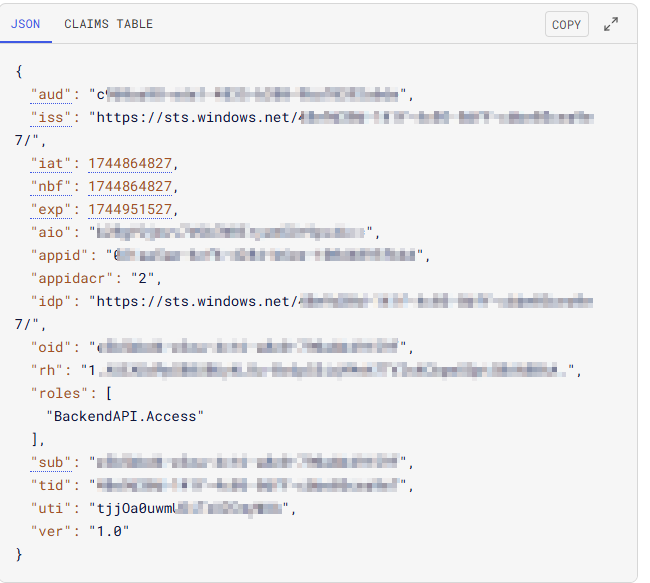Click the "ver" value "1.0"

point(109,531)
